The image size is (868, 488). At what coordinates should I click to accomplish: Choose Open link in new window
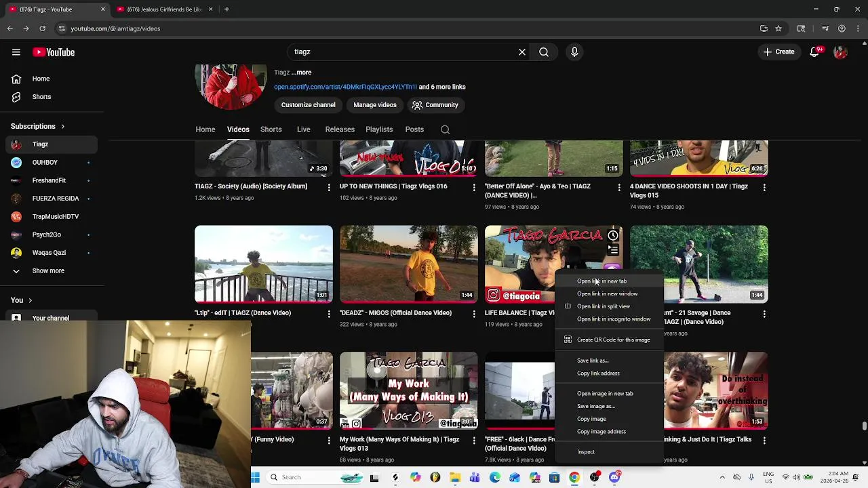pos(609,294)
